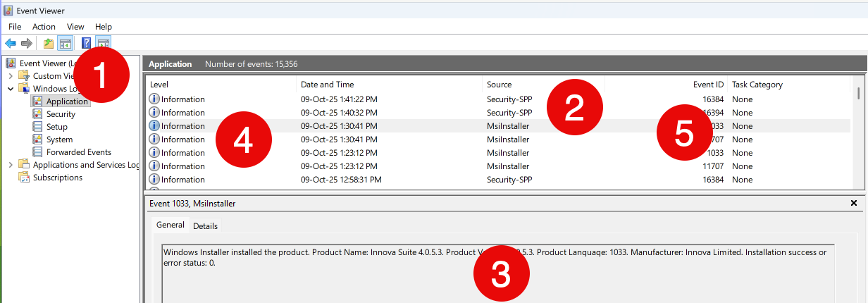Viewport: 868px width, 303px height.
Task: Collapse the Windows Logs tree node
Action: pyautogui.click(x=11, y=89)
